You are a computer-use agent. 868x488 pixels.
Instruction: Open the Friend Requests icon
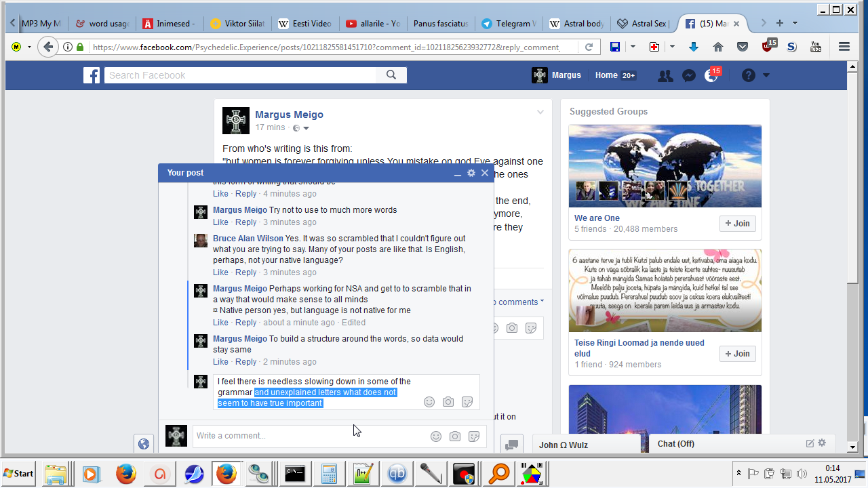[x=665, y=76]
